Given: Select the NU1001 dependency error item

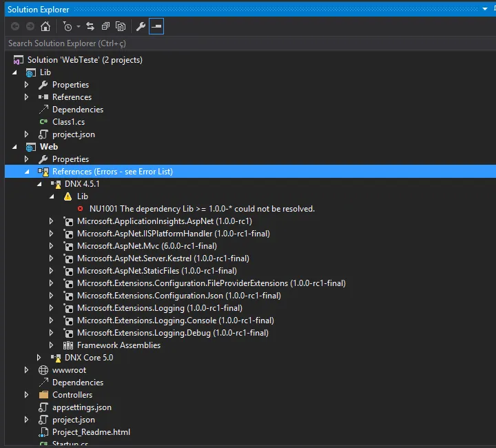Looking at the screenshot, I should [201, 209].
